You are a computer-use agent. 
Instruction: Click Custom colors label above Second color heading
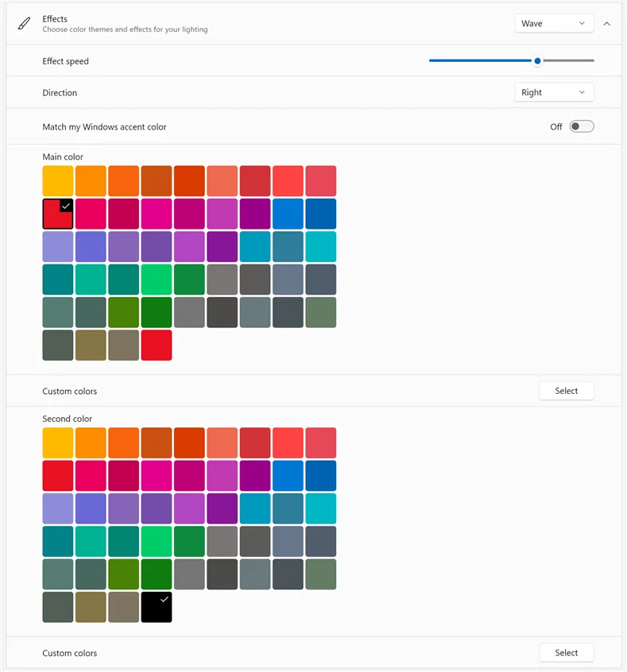click(69, 392)
